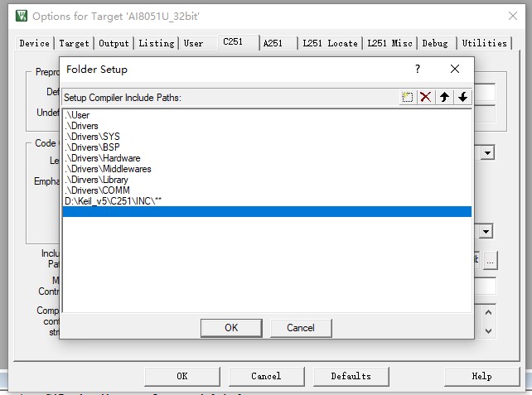The height and width of the screenshot is (395, 532).
Task: Select the .\Drivers\SYS path entry
Action: point(267,137)
